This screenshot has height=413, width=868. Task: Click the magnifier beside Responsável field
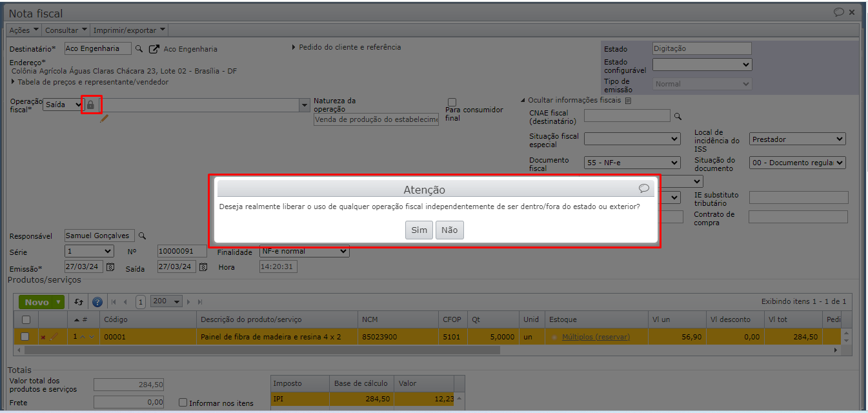click(143, 236)
